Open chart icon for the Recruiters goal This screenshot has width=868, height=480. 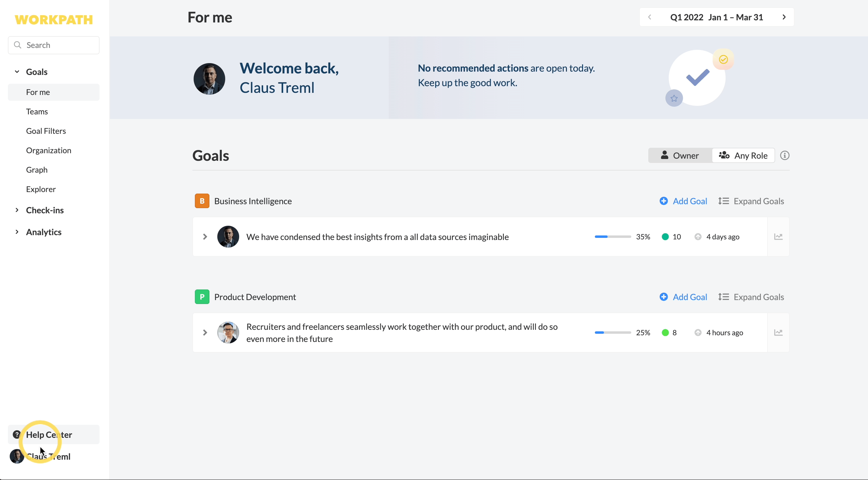pyautogui.click(x=778, y=333)
